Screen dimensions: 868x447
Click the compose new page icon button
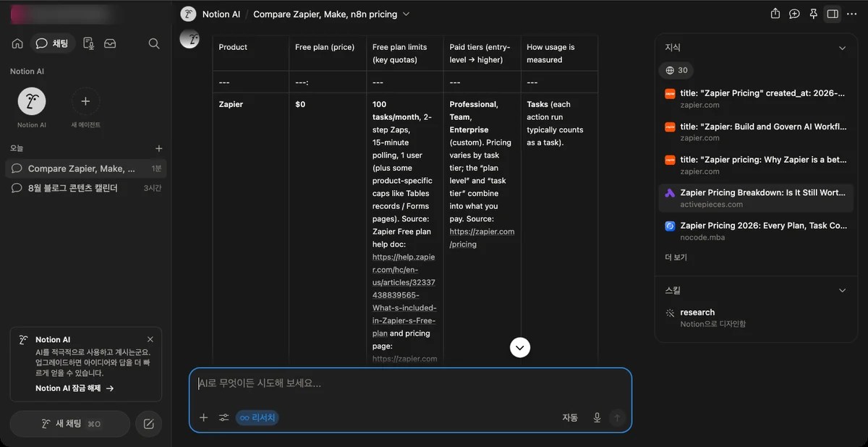pyautogui.click(x=148, y=424)
